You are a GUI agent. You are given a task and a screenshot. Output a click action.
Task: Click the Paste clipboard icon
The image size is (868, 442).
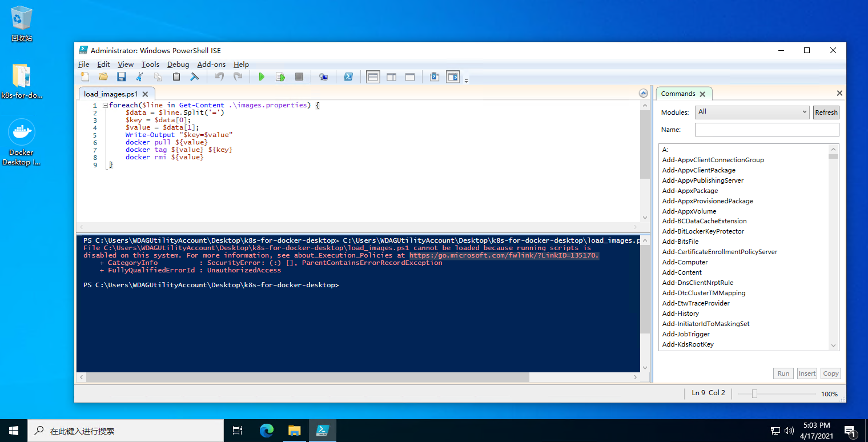coord(176,77)
